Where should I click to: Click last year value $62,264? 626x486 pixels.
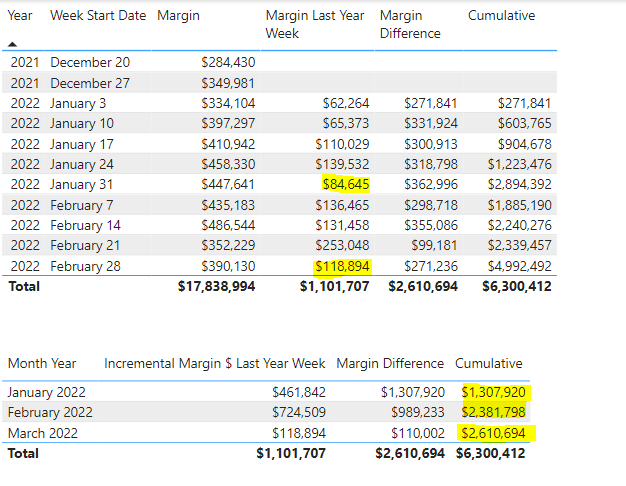346,103
